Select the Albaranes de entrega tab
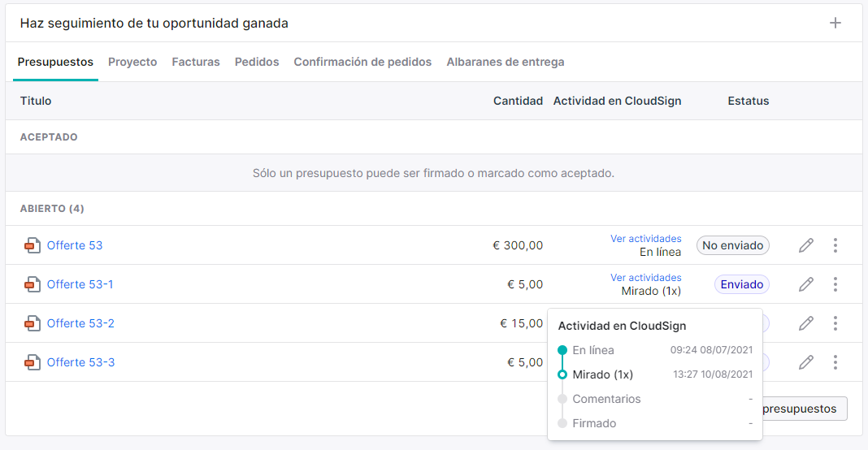 pos(506,62)
